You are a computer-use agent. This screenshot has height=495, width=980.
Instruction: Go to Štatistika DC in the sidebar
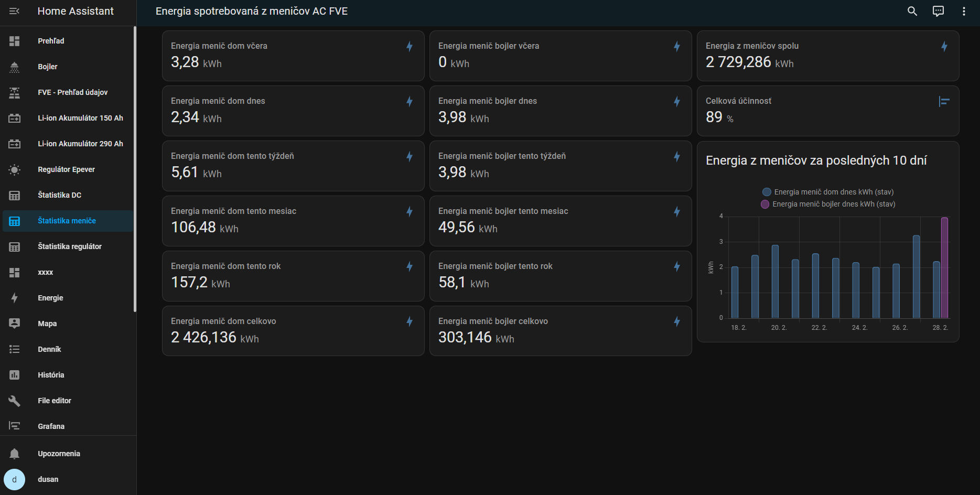tap(59, 195)
